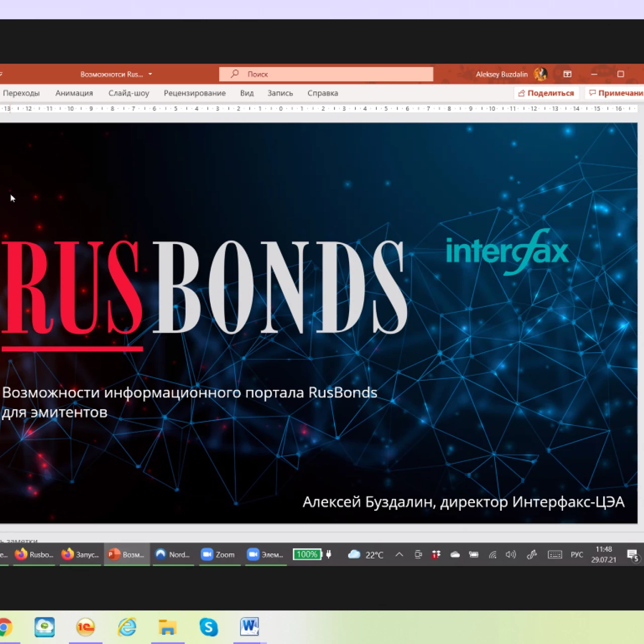Click the green 100% battery indicator

[x=307, y=554]
